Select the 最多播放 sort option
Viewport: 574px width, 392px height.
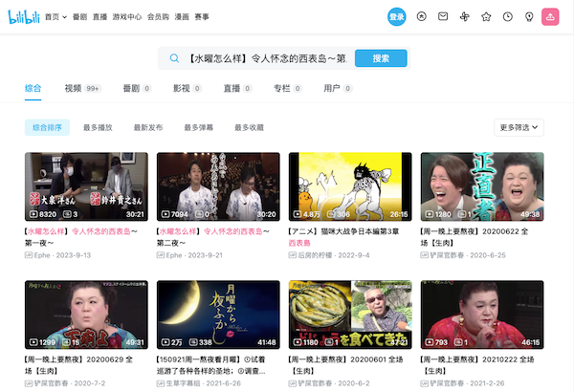(98, 127)
